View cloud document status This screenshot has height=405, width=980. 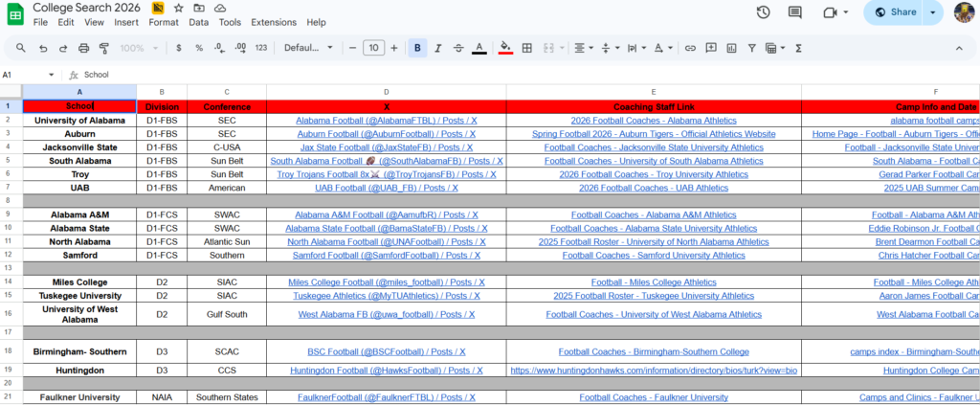[219, 8]
